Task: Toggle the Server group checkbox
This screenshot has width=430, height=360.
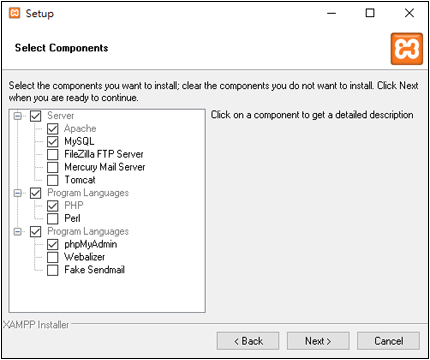Action: 36,116
